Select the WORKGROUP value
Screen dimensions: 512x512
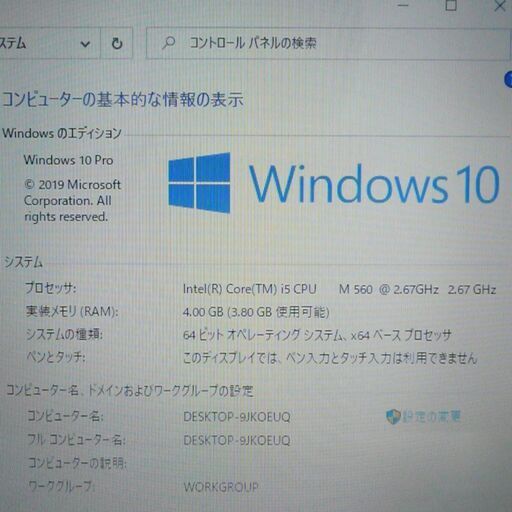[x=221, y=487]
